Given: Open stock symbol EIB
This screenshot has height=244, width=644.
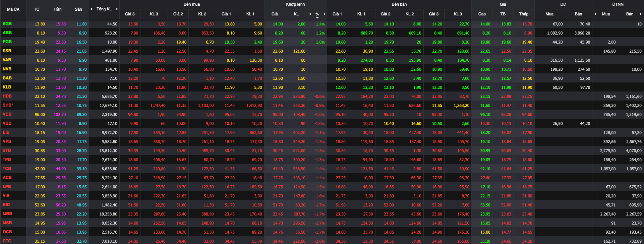Looking at the screenshot, I should click(6, 132).
